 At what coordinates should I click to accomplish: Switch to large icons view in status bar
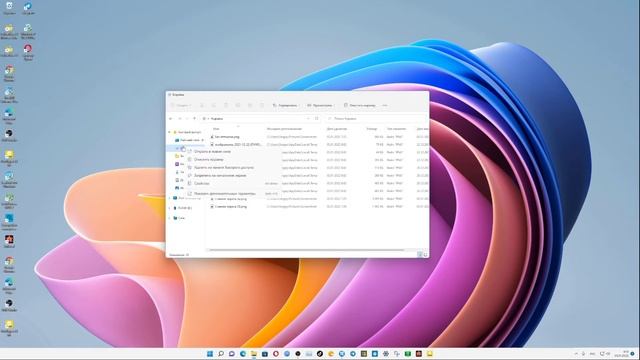pyautogui.click(x=425, y=254)
